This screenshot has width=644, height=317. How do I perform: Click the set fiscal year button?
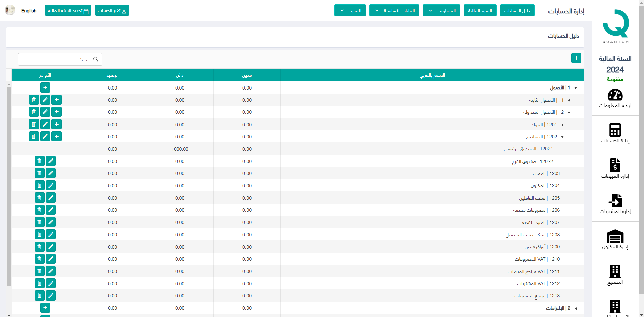point(68,11)
